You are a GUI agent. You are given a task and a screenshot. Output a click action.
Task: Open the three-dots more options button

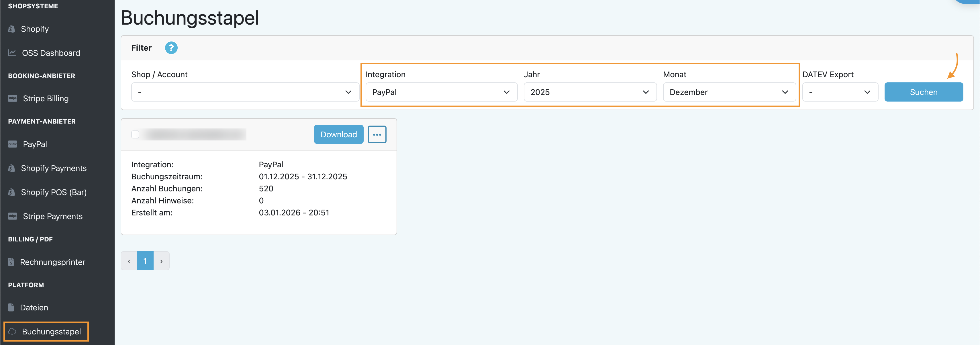377,134
